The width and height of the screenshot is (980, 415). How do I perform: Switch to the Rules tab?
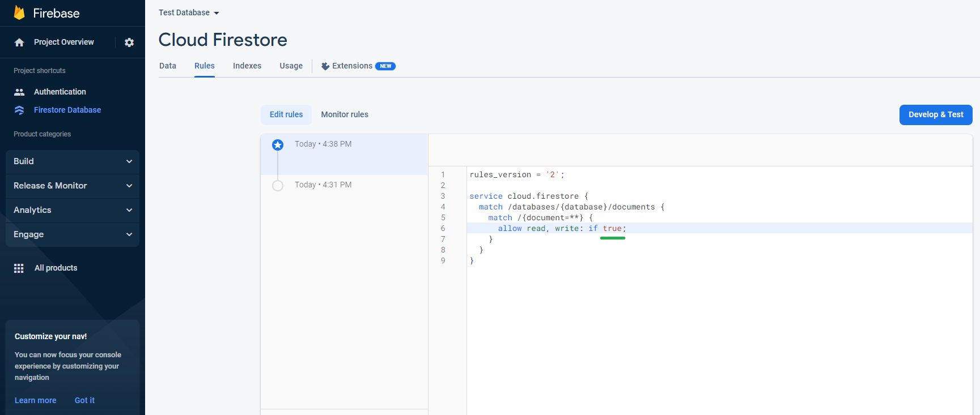pyautogui.click(x=205, y=66)
